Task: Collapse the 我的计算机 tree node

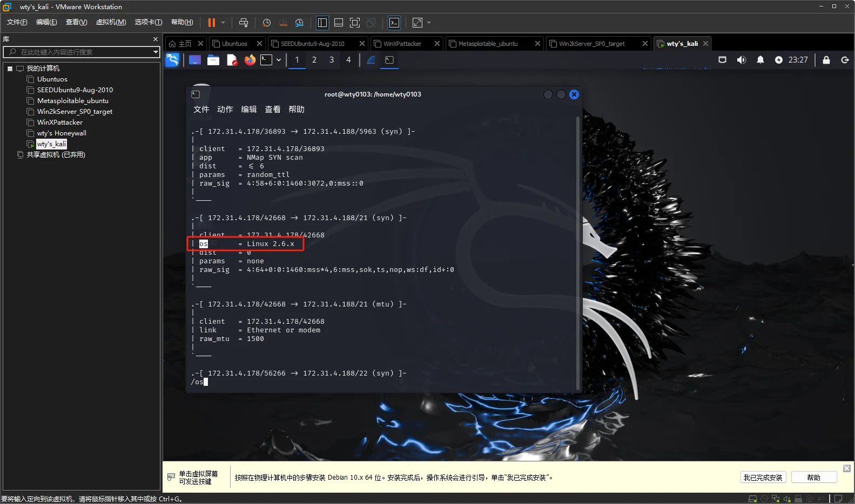Action: point(10,69)
